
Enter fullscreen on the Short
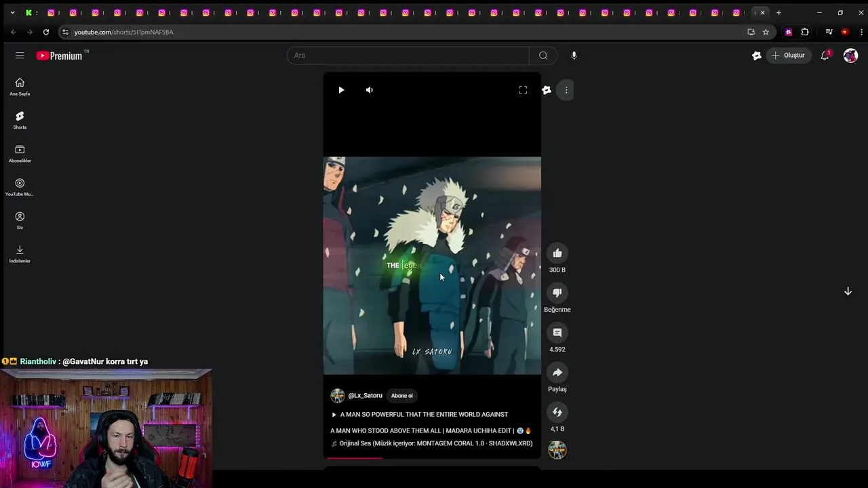point(523,90)
